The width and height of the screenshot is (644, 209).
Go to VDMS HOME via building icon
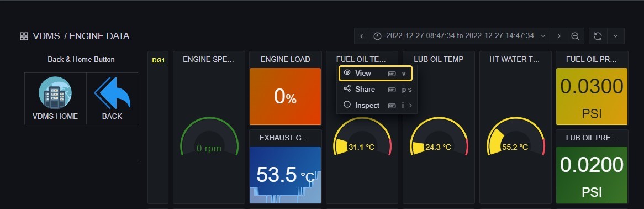coord(55,92)
